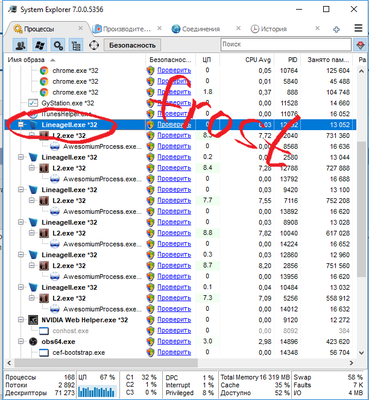The width and height of the screenshot is (369, 400).
Task: Toggle the services gear filter icon
Action: click(58, 45)
